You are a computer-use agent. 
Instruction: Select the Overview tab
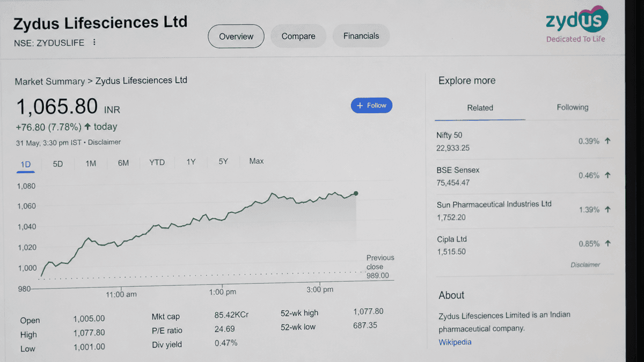point(236,36)
